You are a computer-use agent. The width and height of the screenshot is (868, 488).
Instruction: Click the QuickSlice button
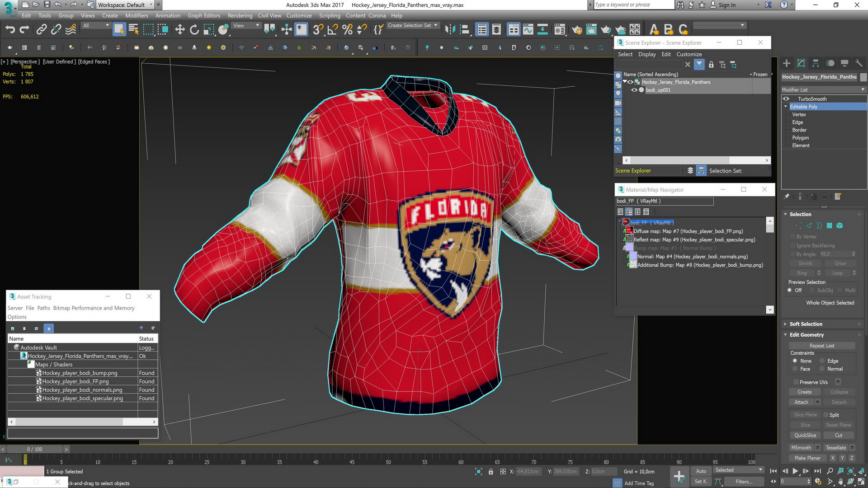click(x=805, y=435)
